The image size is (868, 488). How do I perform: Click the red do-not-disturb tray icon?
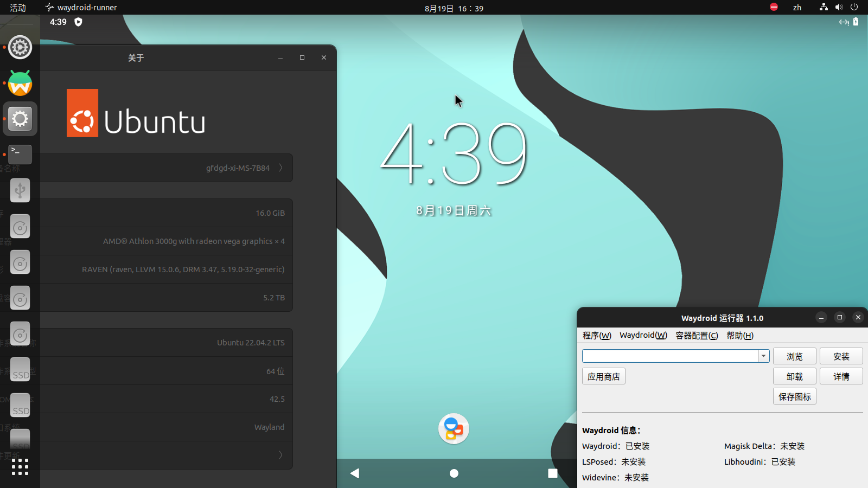point(774,7)
